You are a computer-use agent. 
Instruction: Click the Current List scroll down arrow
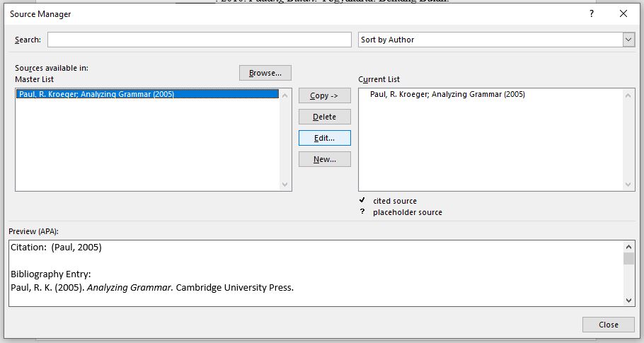click(x=628, y=185)
